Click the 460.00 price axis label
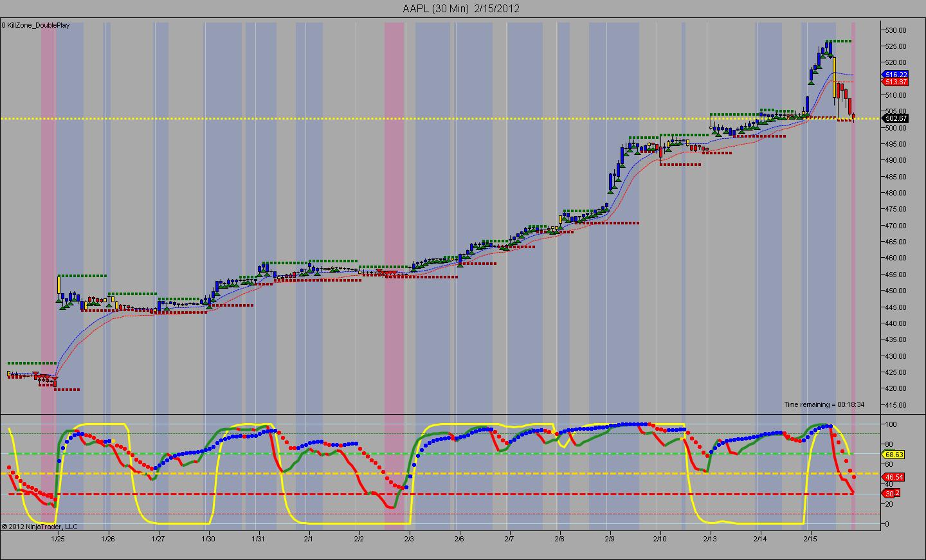The image size is (926, 560). 896,258
